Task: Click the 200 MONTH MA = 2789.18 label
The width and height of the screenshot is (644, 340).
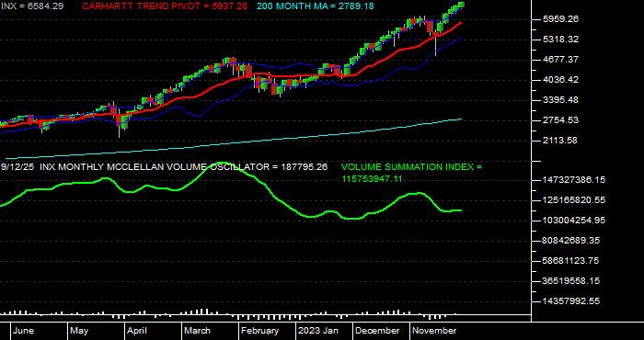Action: pos(315,6)
